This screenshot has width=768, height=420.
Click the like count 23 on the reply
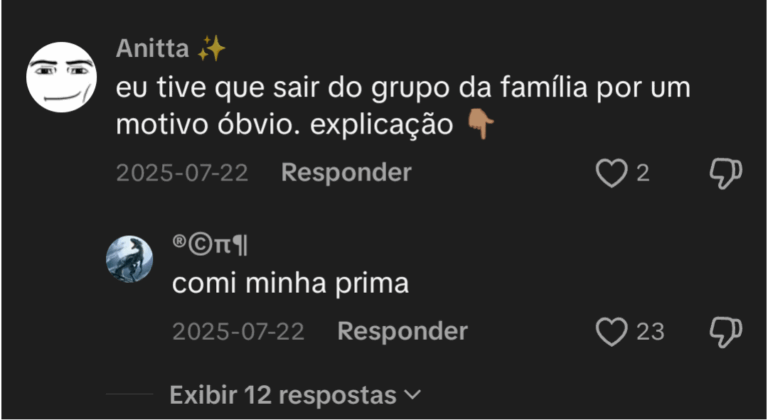point(650,332)
